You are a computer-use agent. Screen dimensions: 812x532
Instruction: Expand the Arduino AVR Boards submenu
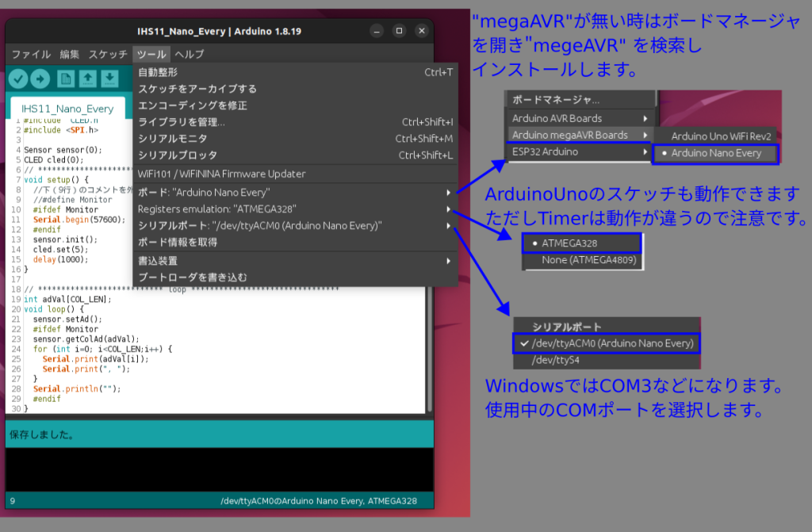pyautogui.click(x=580, y=119)
